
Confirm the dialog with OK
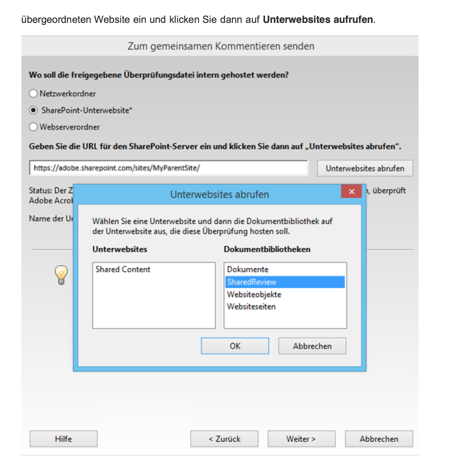coord(235,346)
